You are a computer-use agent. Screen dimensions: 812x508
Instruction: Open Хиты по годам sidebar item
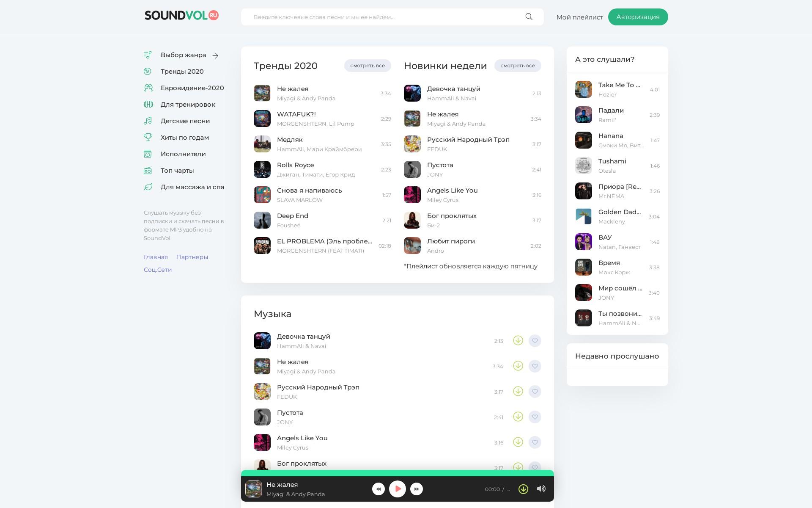(x=185, y=138)
